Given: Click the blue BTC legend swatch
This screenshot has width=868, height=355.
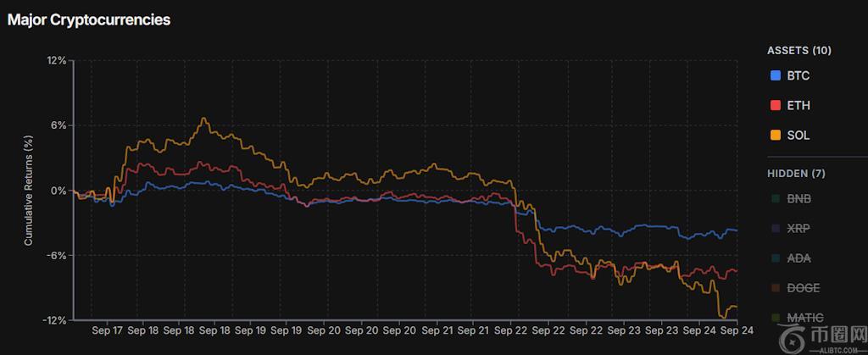Looking at the screenshot, I should pyautogui.click(x=775, y=76).
